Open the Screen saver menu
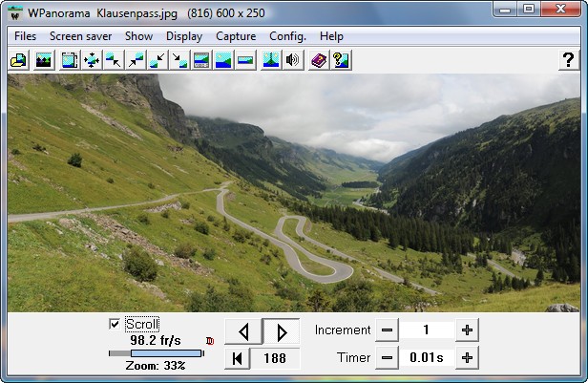 81,36
